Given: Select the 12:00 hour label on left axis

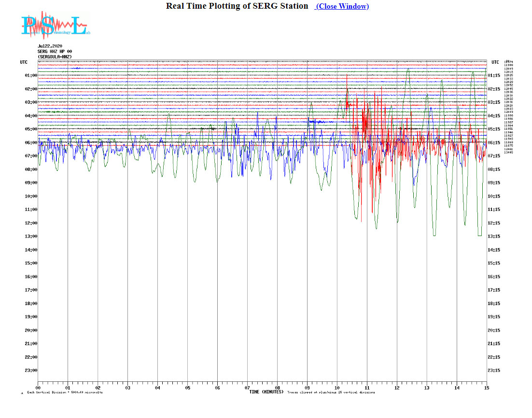Looking at the screenshot, I should (30, 223).
